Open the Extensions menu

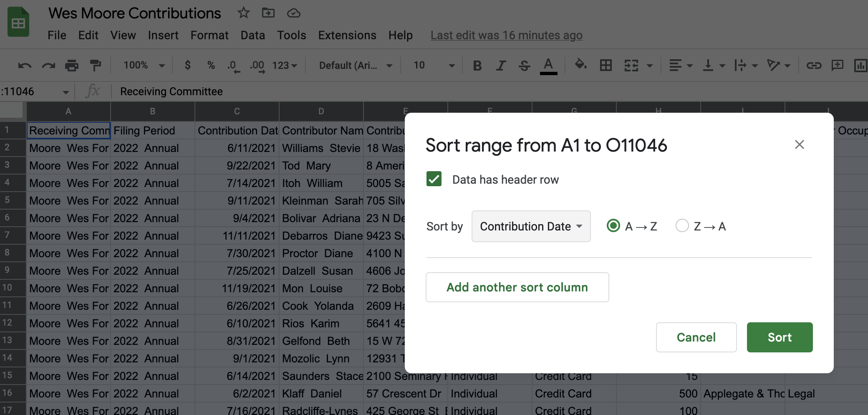(x=347, y=35)
